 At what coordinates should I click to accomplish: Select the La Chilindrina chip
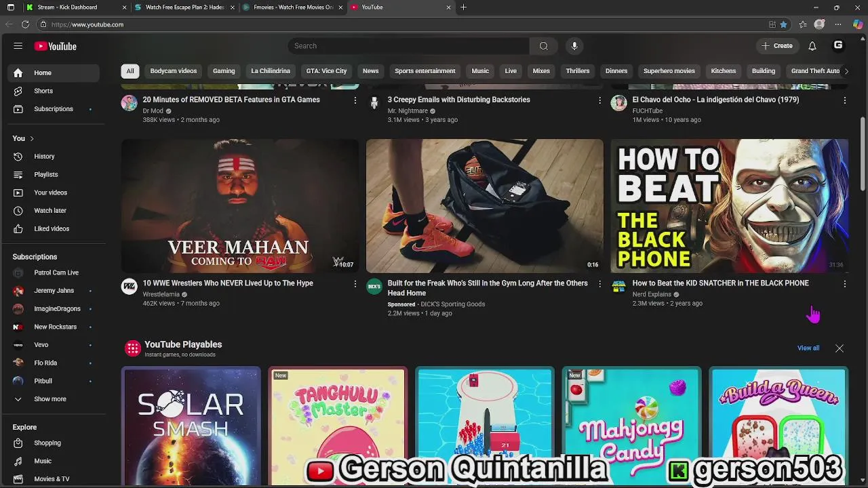[271, 71]
